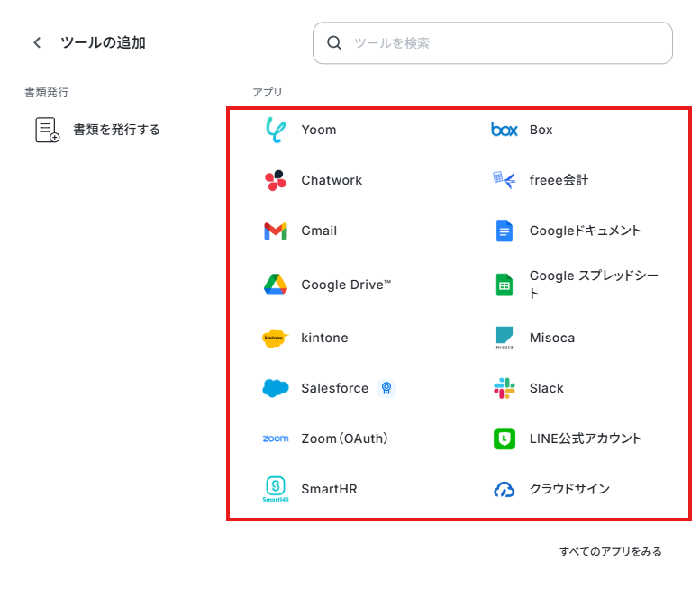Screen dimensions: 700x597
Task: Click the Slack logo icon
Action: 504,388
